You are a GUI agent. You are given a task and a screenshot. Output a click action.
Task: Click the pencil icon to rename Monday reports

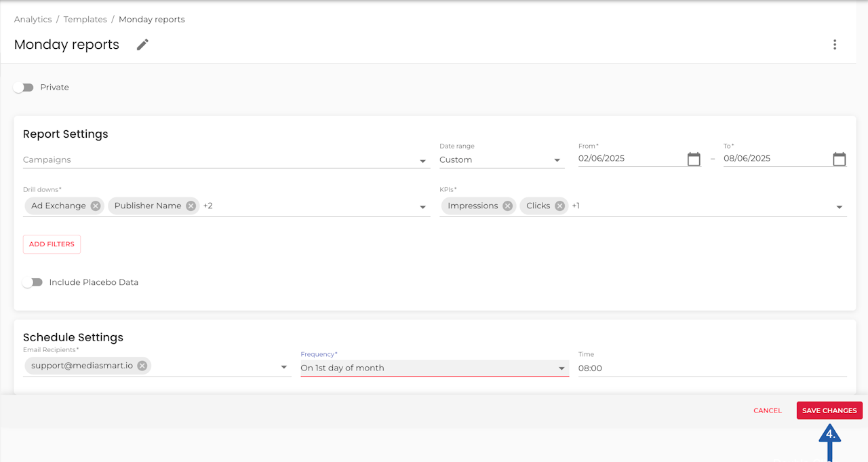click(142, 45)
